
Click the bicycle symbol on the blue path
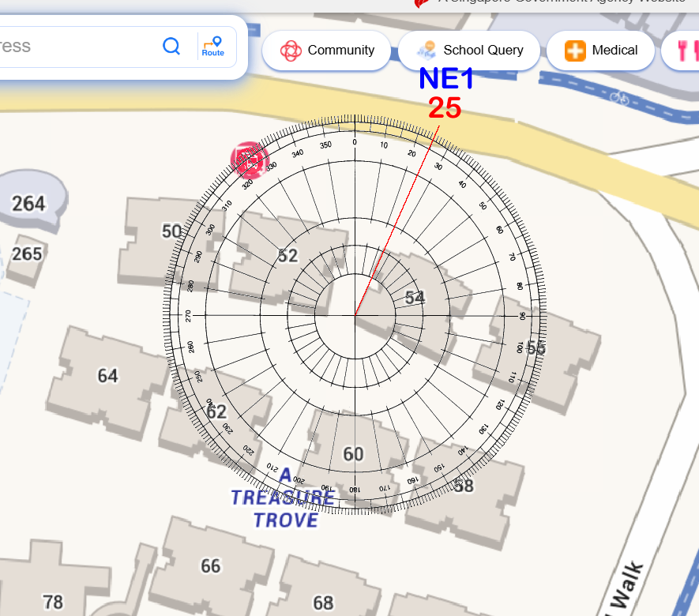click(619, 98)
